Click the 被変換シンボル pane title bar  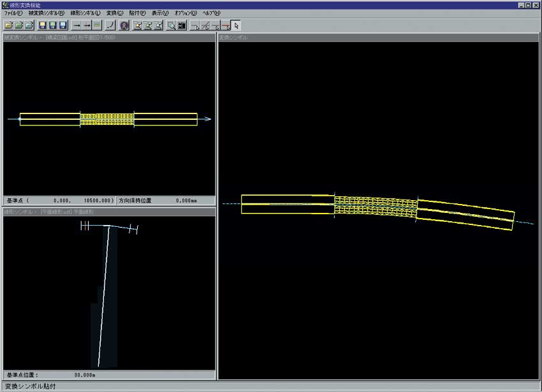coord(109,38)
